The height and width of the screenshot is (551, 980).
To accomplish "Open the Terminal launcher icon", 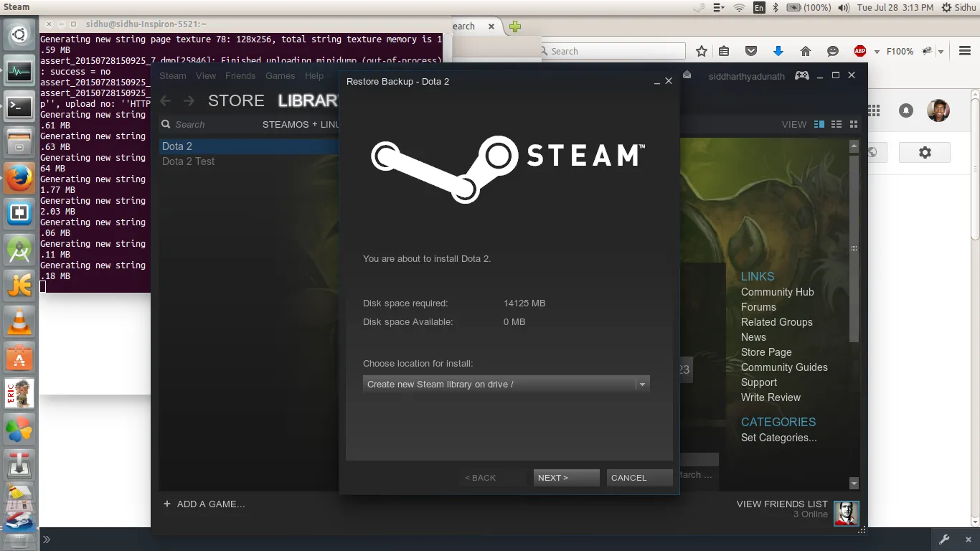I will (19, 107).
